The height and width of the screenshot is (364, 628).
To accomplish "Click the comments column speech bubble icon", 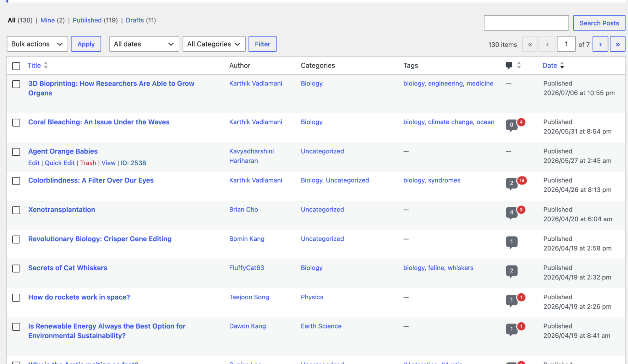I will [x=509, y=65].
